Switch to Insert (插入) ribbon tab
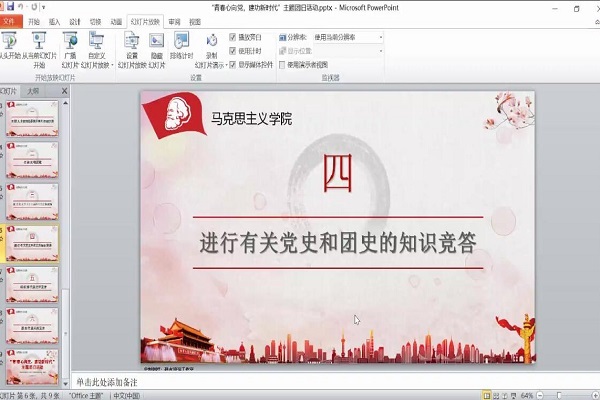The width and height of the screenshot is (600, 400). [x=54, y=22]
